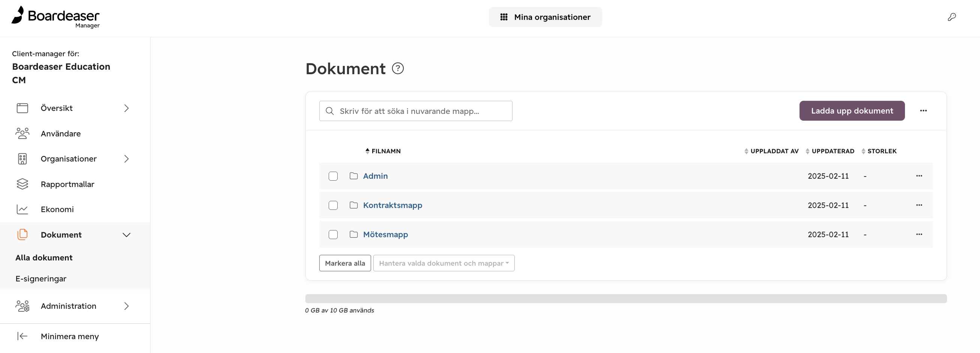Image resolution: width=980 pixels, height=353 pixels.
Task: Sort by STORLEK column
Action: pos(879,151)
